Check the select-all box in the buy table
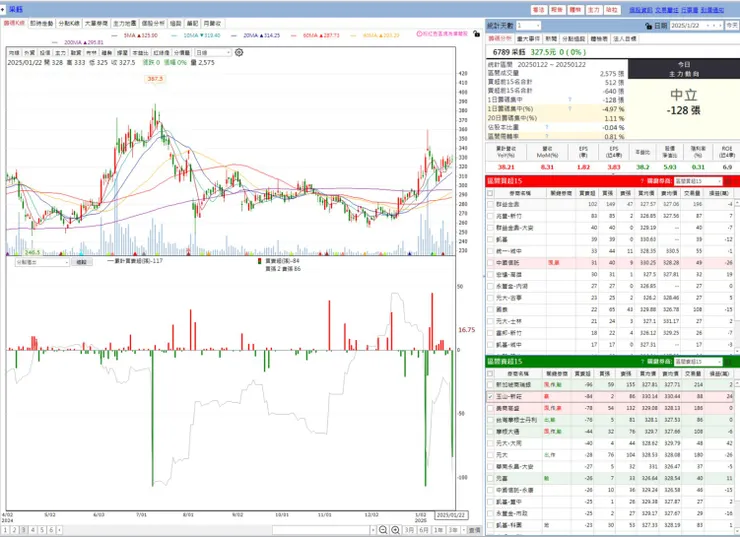The image size is (740, 537). tap(490, 193)
